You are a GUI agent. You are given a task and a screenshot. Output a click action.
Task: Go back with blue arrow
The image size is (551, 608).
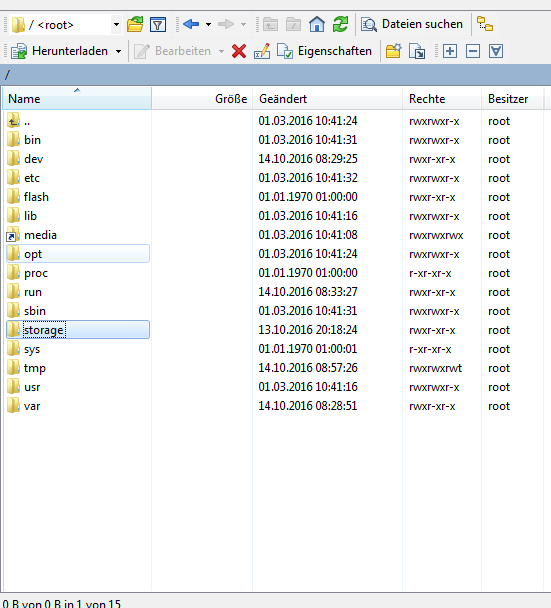(x=191, y=24)
